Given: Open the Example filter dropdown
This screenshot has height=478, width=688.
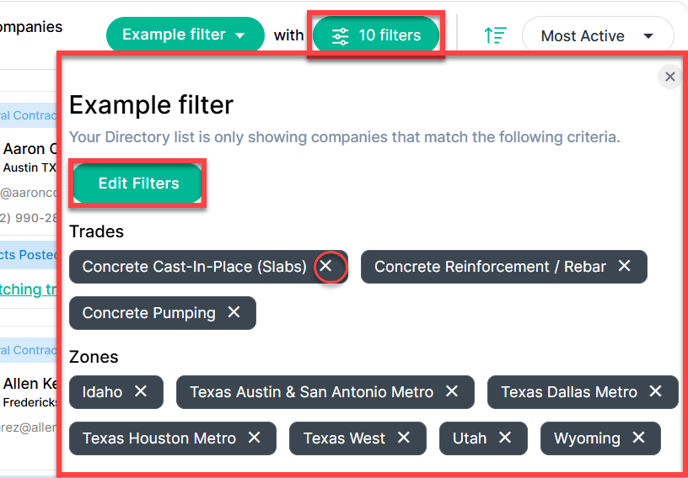Looking at the screenshot, I should 185,35.
